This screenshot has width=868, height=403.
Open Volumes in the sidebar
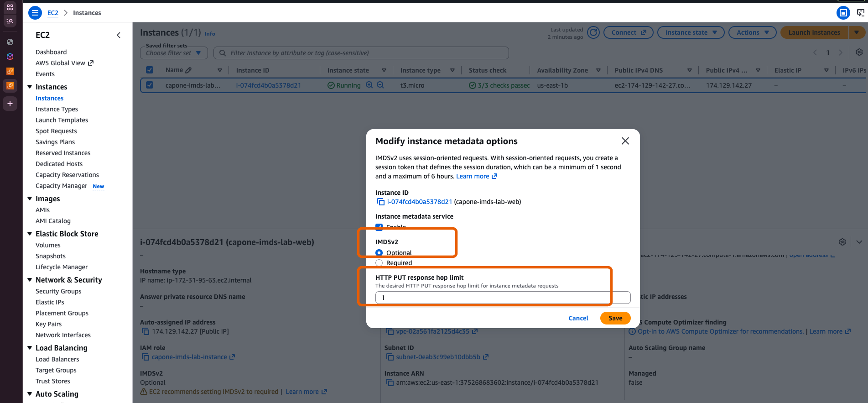[x=48, y=245]
